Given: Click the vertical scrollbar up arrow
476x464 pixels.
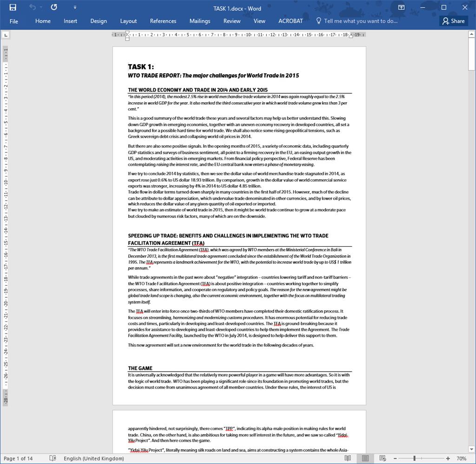Looking at the screenshot, I should (x=471, y=34).
